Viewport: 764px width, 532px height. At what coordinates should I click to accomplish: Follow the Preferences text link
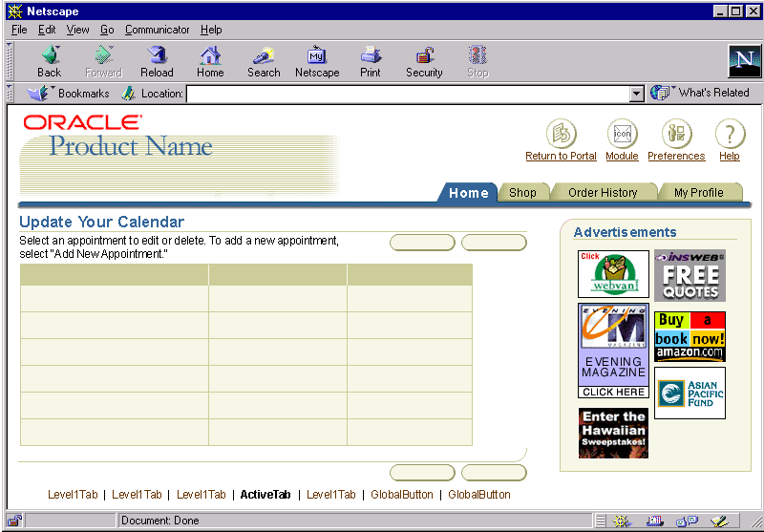coord(676,156)
